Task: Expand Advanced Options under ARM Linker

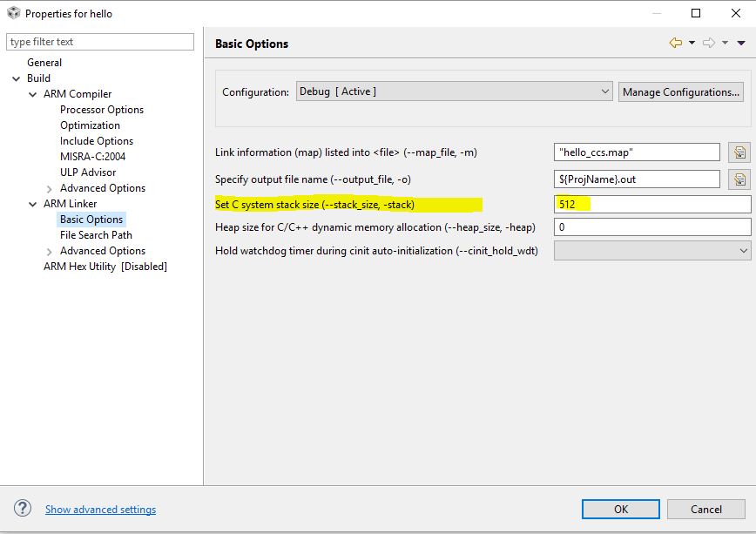Action: pyautogui.click(x=49, y=252)
